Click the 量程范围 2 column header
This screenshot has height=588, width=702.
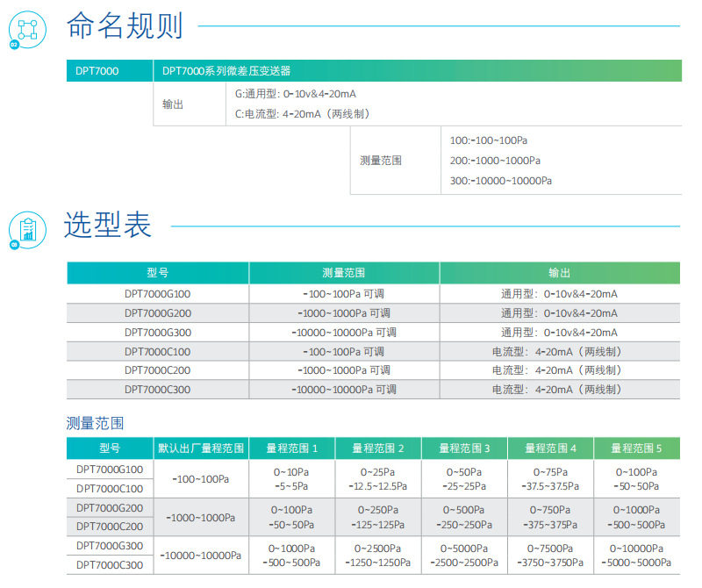378,448
